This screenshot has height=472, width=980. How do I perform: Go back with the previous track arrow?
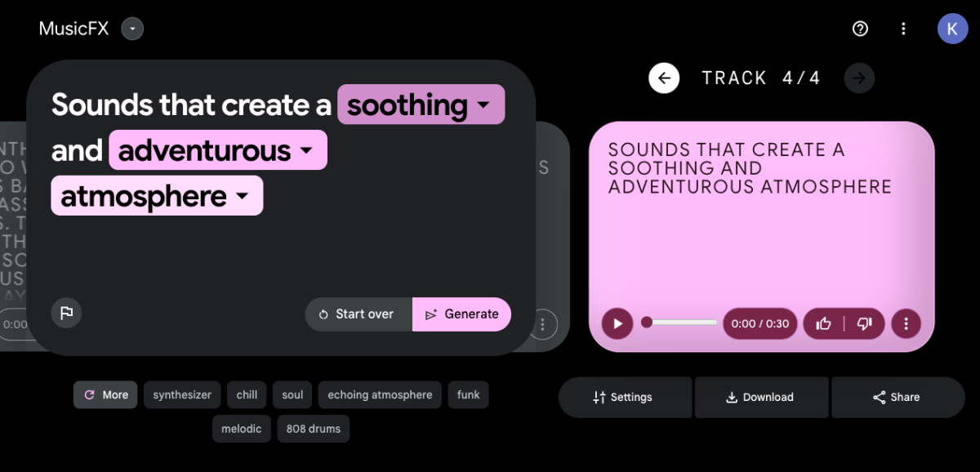coord(664,78)
